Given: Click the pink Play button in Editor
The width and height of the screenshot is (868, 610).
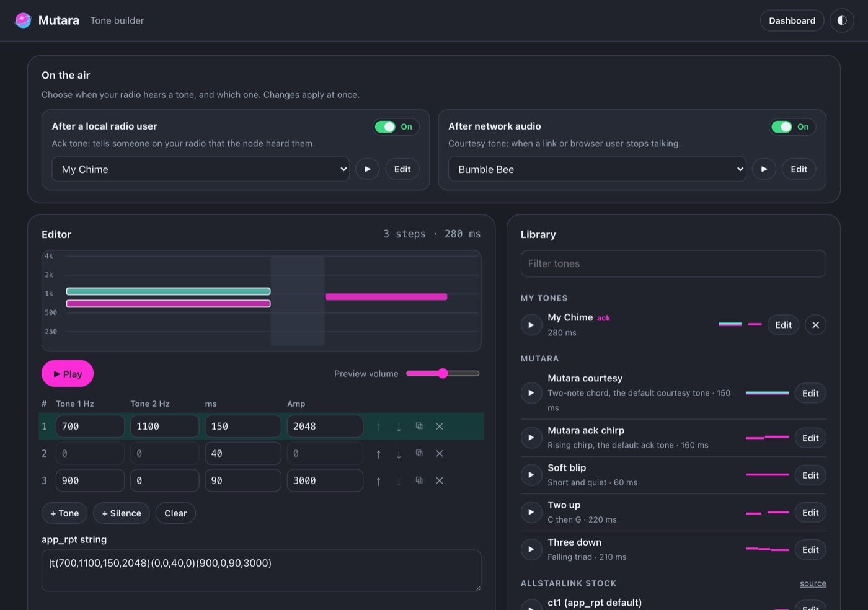Looking at the screenshot, I should click(x=68, y=374).
